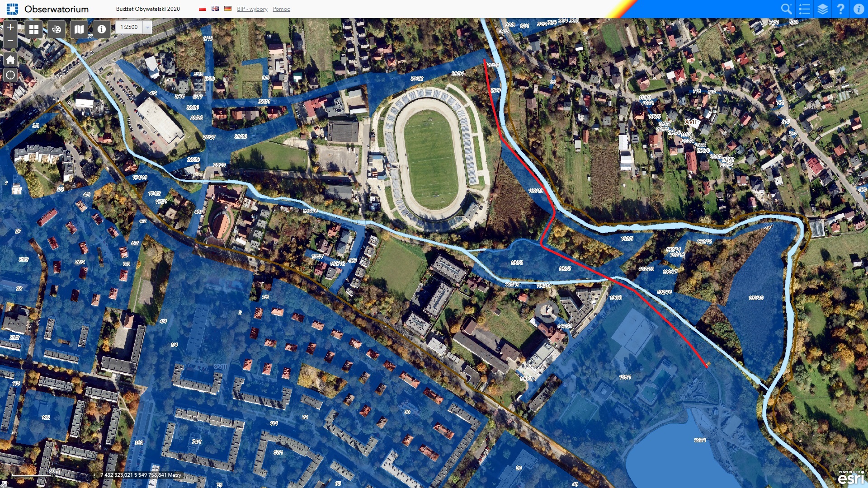This screenshot has width=868, height=488.
Task: Open the folded map tool
Action: (x=79, y=29)
